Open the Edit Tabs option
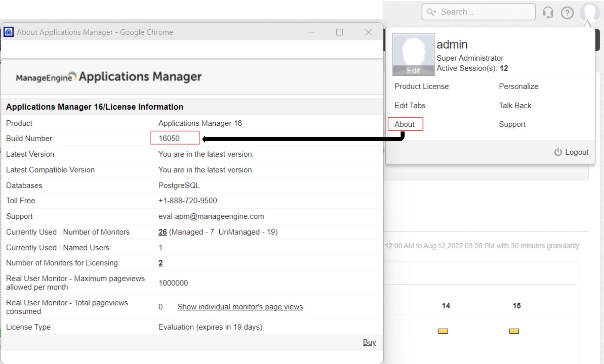This screenshot has width=604, height=364. (x=410, y=105)
